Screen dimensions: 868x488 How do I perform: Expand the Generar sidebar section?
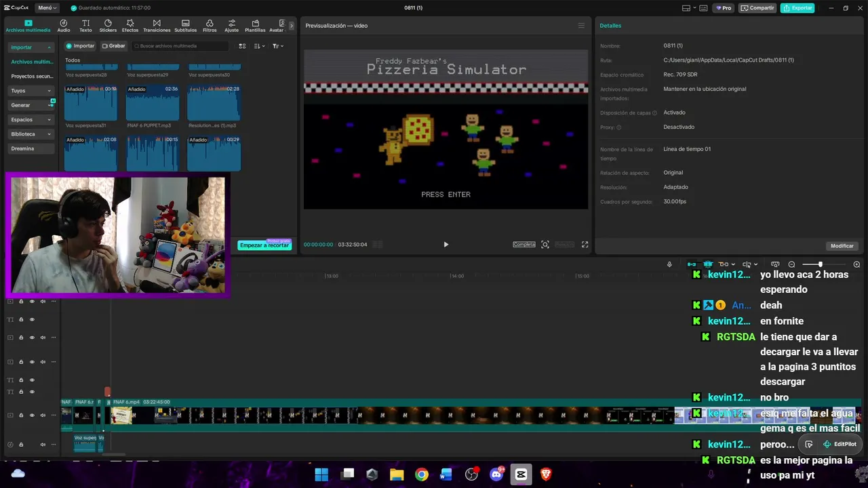[x=31, y=105]
